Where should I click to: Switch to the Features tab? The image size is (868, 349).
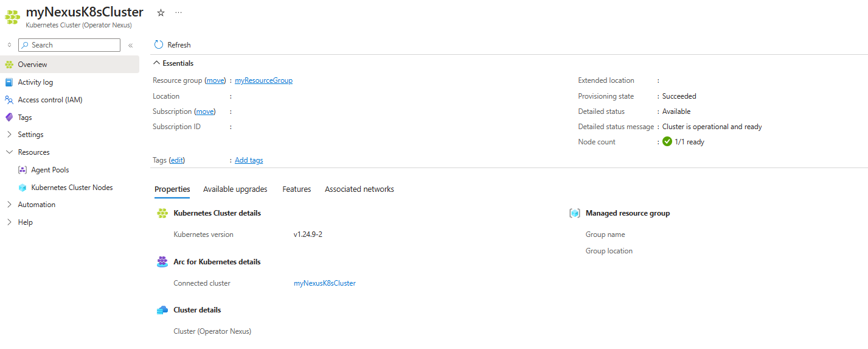[297, 189]
